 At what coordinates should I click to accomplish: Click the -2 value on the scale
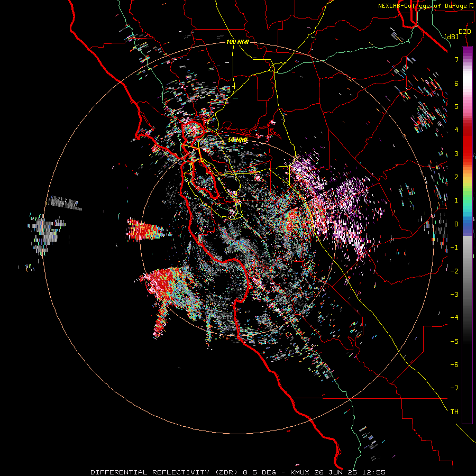coord(454,271)
